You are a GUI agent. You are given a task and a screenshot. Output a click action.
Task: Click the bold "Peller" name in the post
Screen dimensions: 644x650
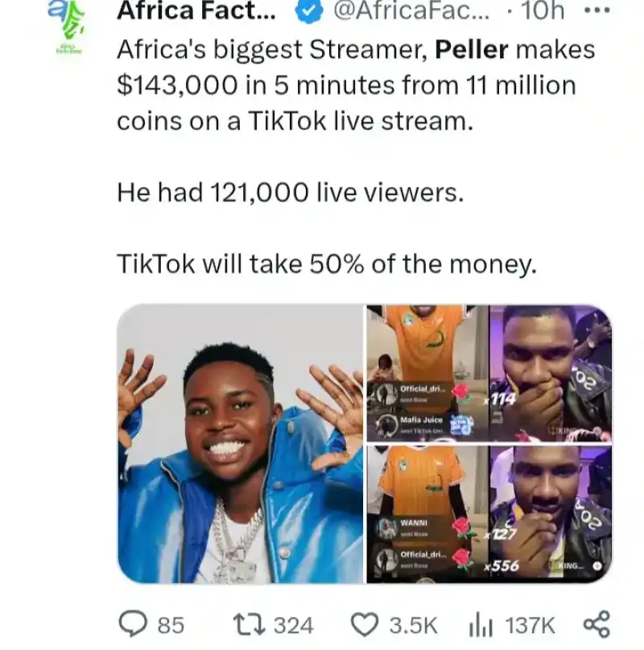tap(471, 49)
